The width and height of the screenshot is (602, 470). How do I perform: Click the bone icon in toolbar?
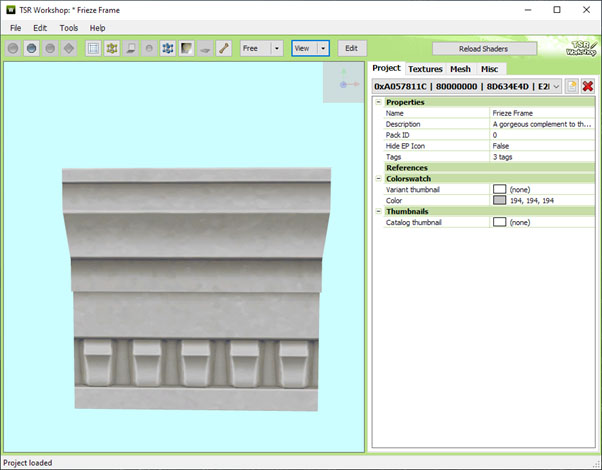tap(223, 48)
